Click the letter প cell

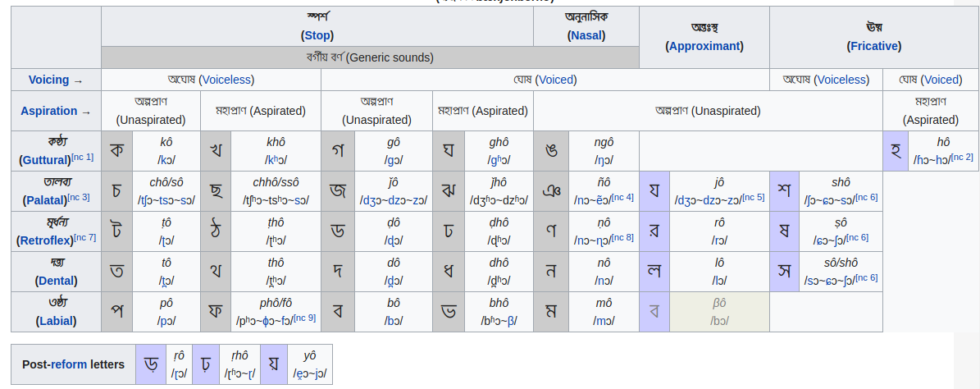[117, 312]
